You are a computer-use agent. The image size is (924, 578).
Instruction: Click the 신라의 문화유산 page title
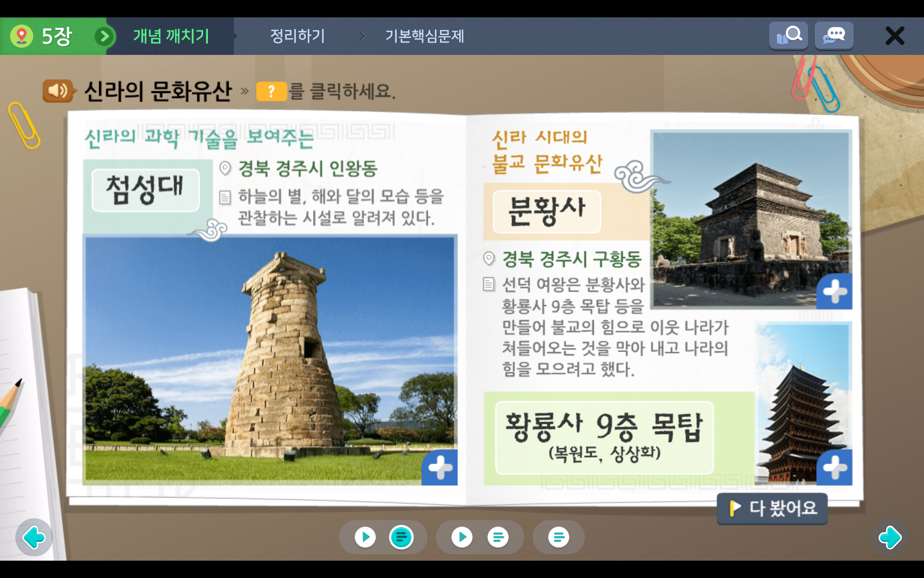(x=158, y=91)
